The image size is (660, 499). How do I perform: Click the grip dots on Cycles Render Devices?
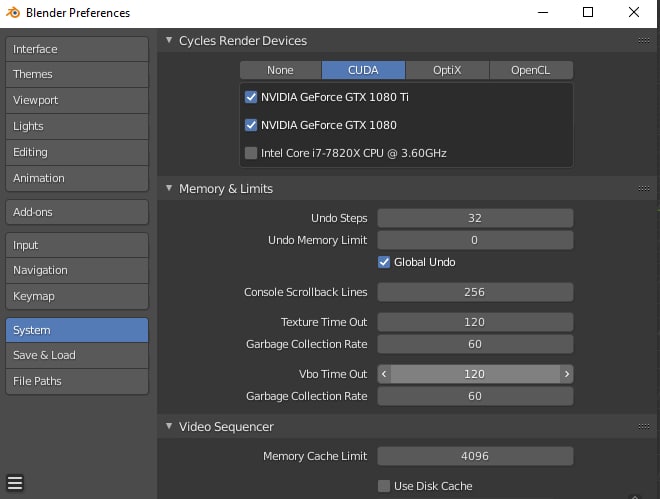pos(643,41)
